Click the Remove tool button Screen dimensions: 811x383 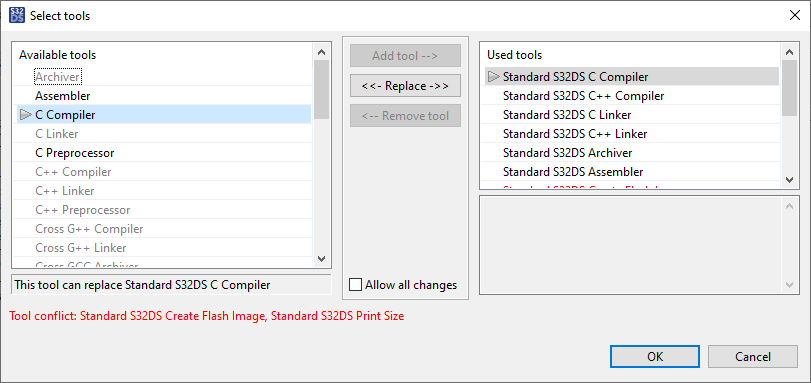coord(405,116)
